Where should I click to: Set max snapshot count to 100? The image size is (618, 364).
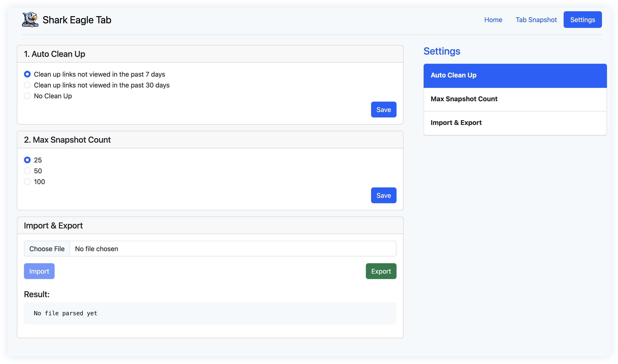point(27,182)
